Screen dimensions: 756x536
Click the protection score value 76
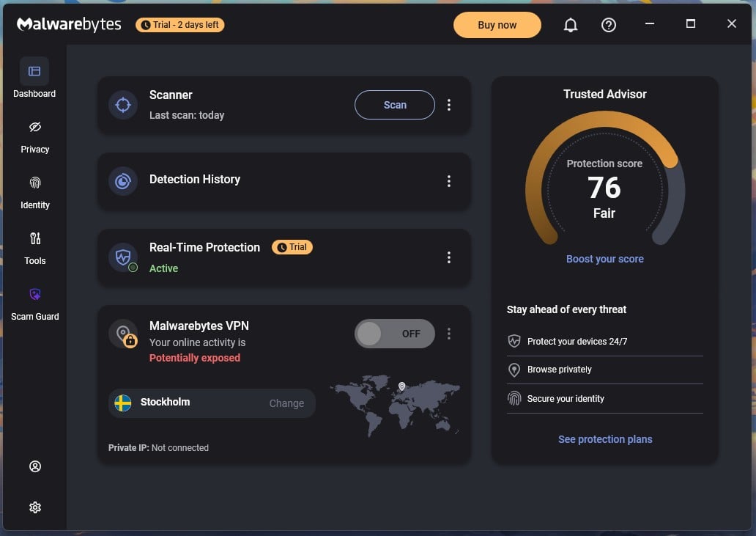tap(604, 187)
